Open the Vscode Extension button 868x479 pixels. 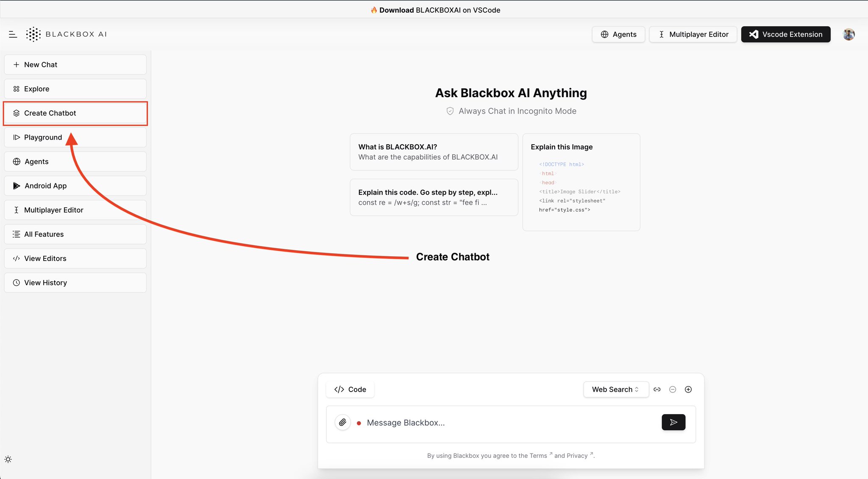pos(786,34)
